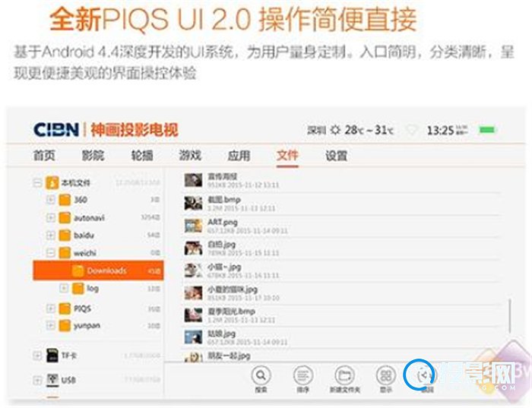
Task: Expand the log folder node
Action: [64, 289]
